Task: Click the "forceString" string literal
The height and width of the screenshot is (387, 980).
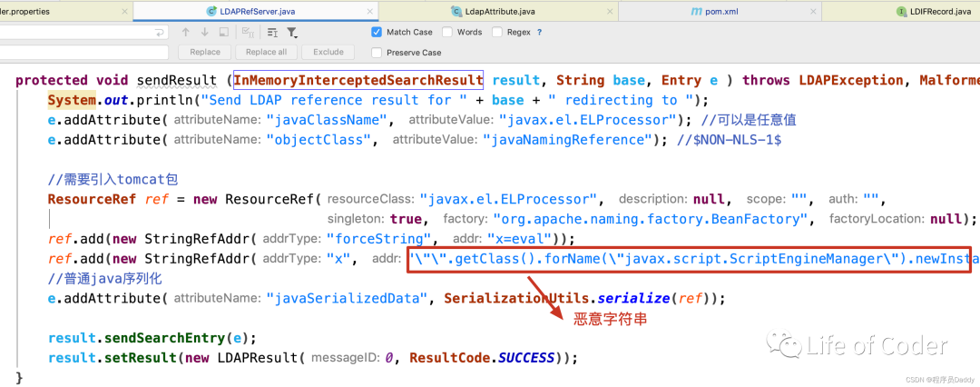Action: coord(380,239)
